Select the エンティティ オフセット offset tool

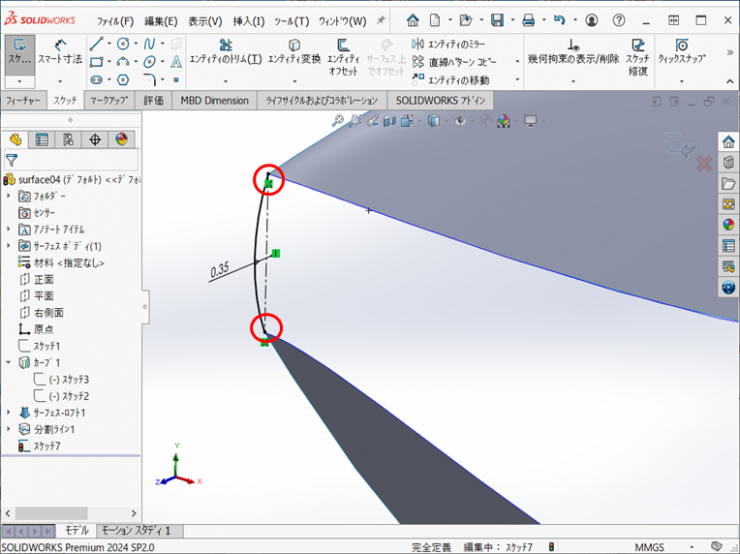pos(344,52)
